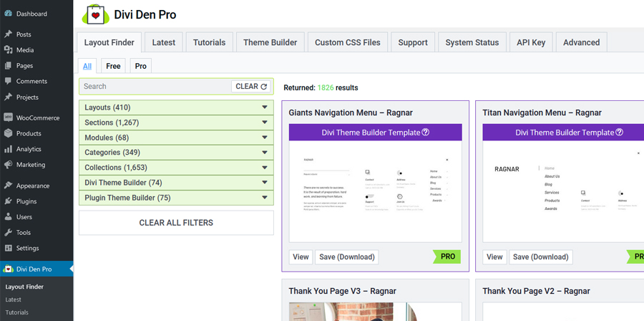The height and width of the screenshot is (321, 644).
Task: Click help icon on Titan template banner
Action: coord(620,133)
